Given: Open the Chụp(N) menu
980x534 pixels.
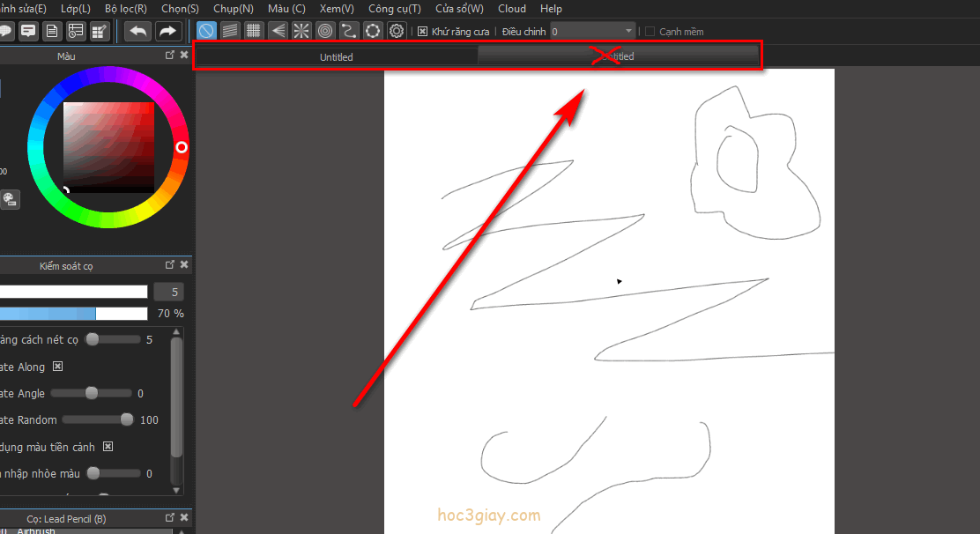Looking at the screenshot, I should (x=234, y=9).
